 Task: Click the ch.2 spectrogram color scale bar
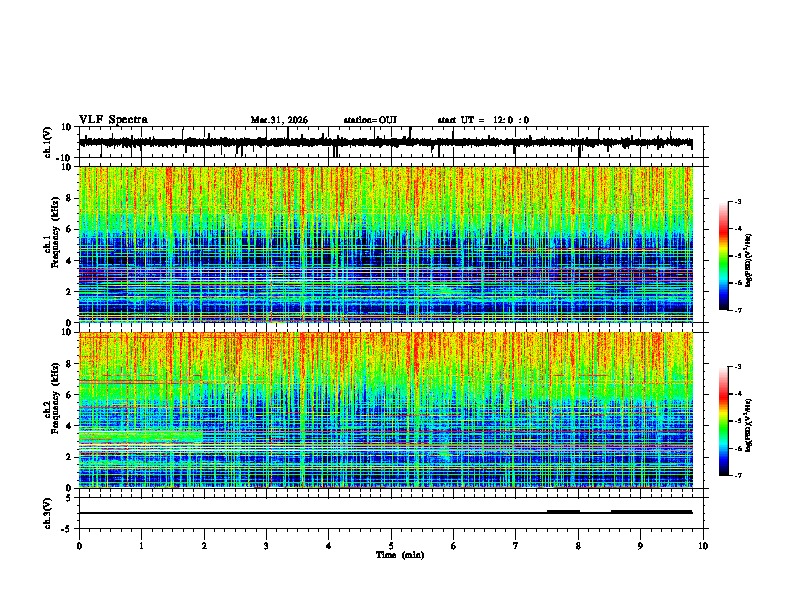pyautogui.click(x=723, y=421)
